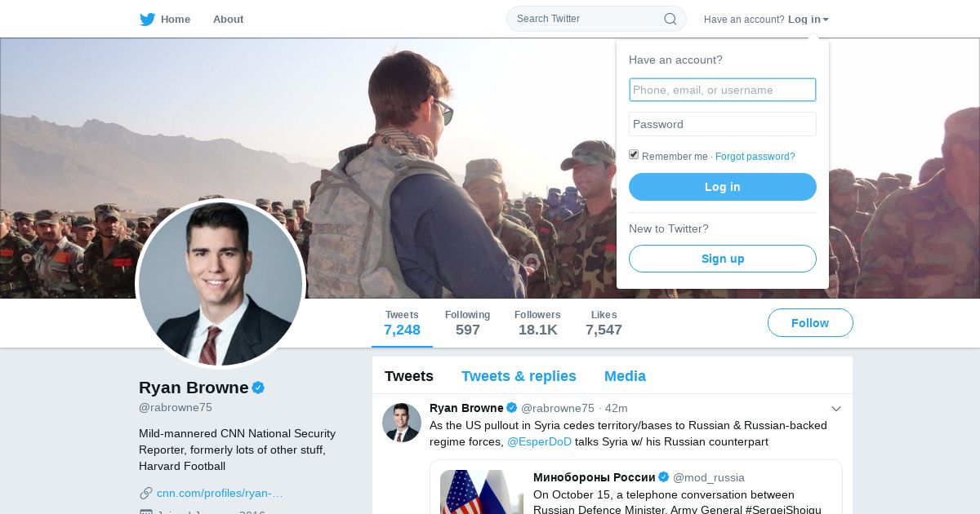
Task: Click the search magnifier icon
Action: [x=670, y=19]
